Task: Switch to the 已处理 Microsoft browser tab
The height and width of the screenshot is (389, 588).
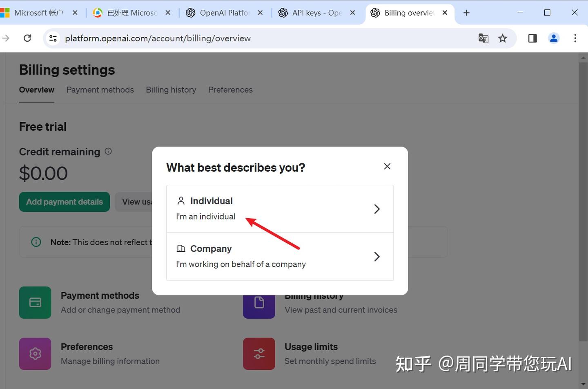Action: point(132,13)
